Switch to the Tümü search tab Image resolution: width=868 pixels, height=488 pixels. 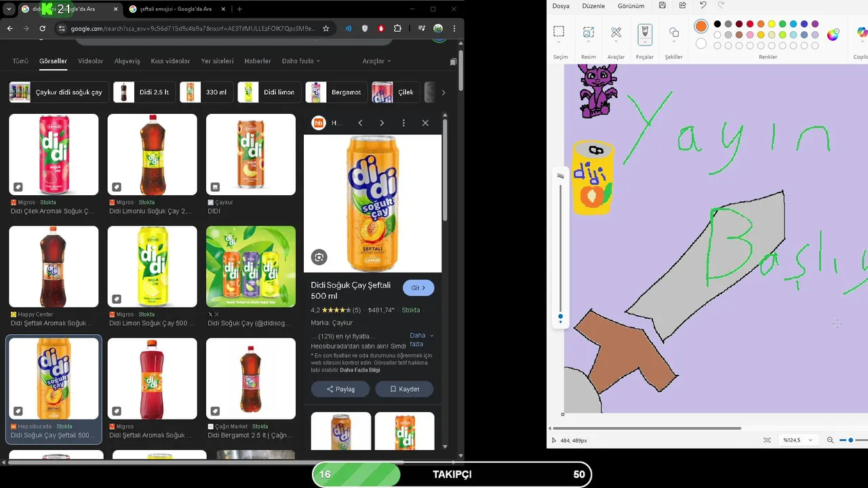[x=20, y=61]
